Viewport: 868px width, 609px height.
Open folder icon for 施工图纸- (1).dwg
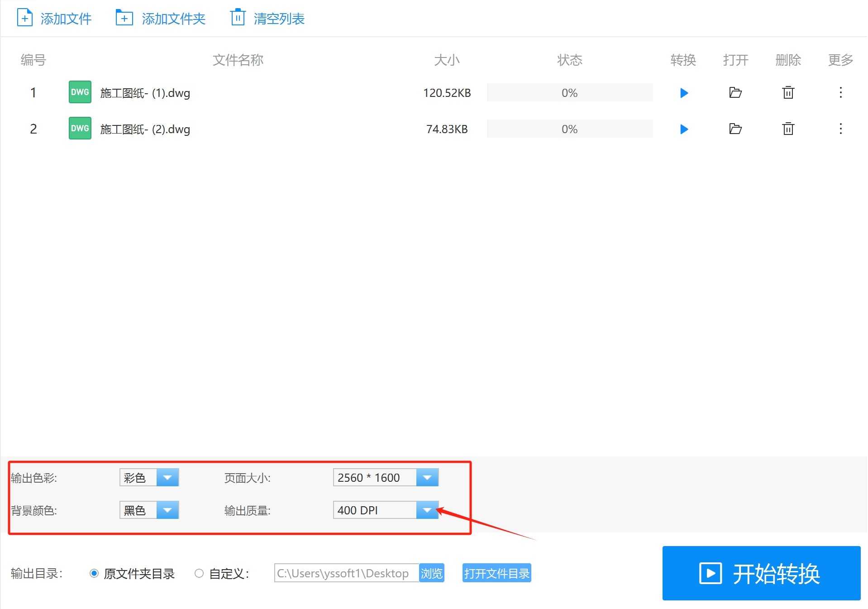[735, 93]
